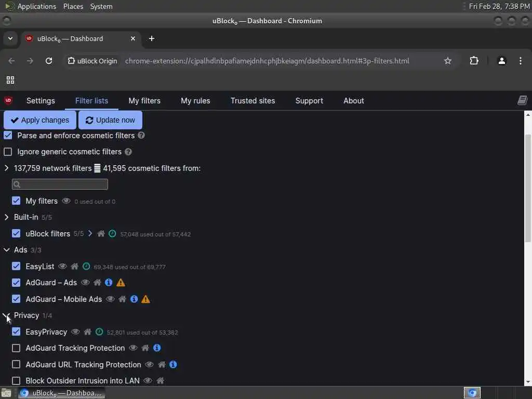This screenshot has width=532, height=399.
Task: Click the Apply changes button
Action: (x=40, y=120)
